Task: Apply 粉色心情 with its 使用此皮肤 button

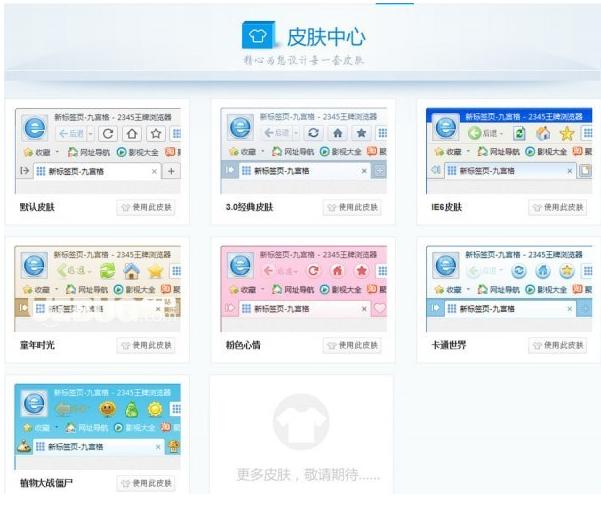Action: click(352, 345)
